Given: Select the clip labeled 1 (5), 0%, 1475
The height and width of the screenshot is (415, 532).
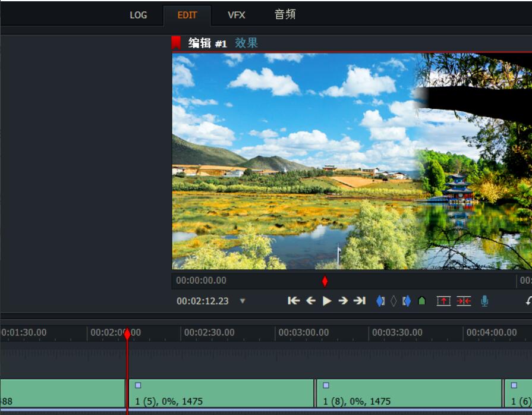Looking at the screenshot, I should 221,393.
